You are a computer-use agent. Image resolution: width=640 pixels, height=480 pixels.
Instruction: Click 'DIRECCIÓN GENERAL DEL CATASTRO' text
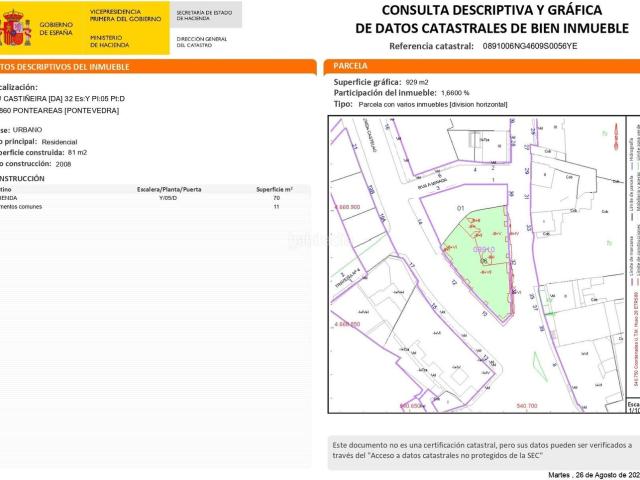202,42
